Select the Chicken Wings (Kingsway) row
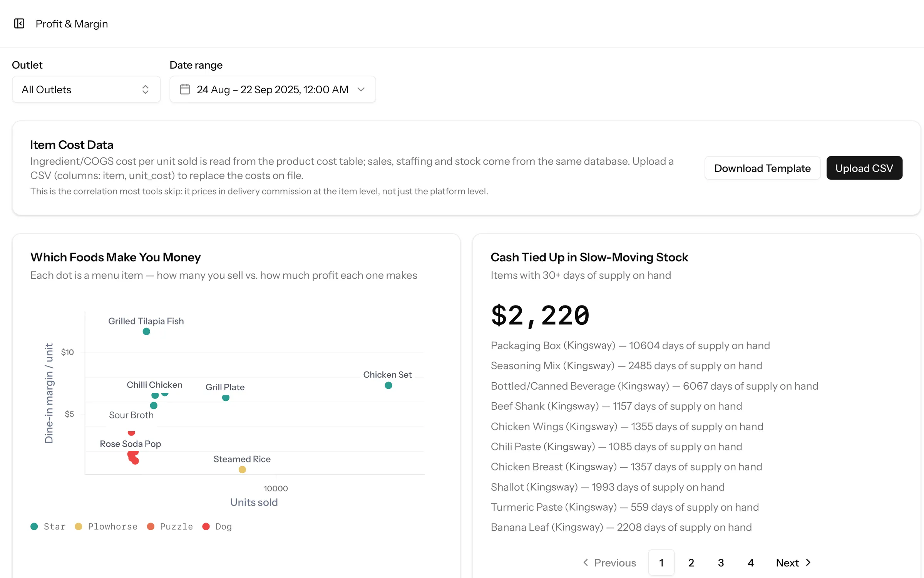Screen dimensions: 924x578 click(627, 426)
